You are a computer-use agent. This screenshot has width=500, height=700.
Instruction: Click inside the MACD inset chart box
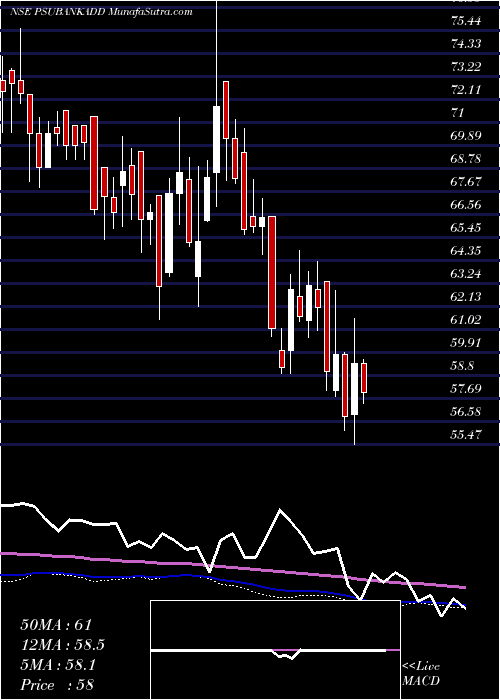[x=275, y=650]
